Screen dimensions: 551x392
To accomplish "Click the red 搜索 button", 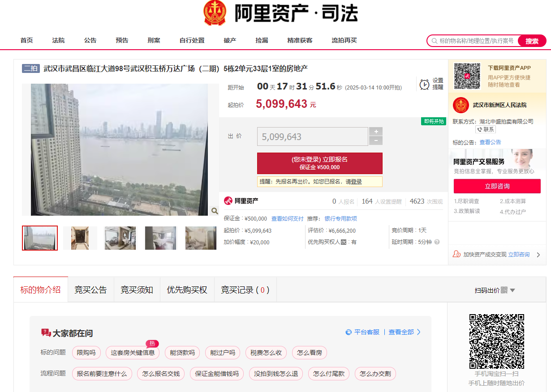I will click(x=532, y=41).
